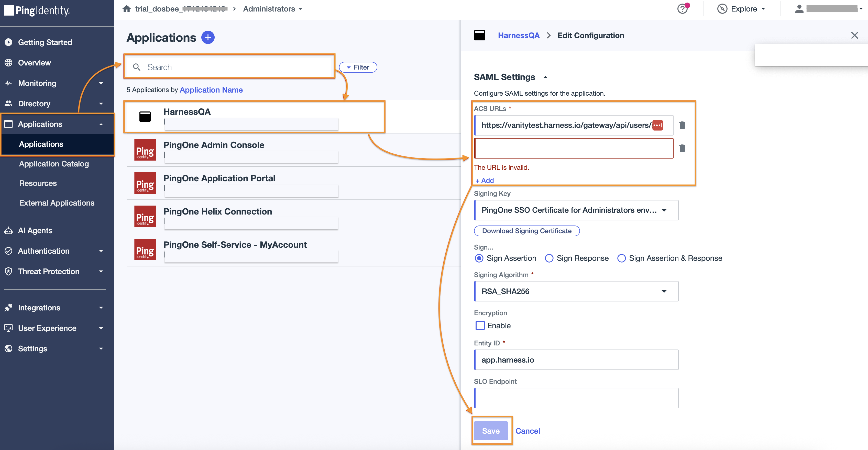Screen dimensions: 868x450
Task: Click the PingOne Helix Connection logo icon
Action: (x=145, y=216)
